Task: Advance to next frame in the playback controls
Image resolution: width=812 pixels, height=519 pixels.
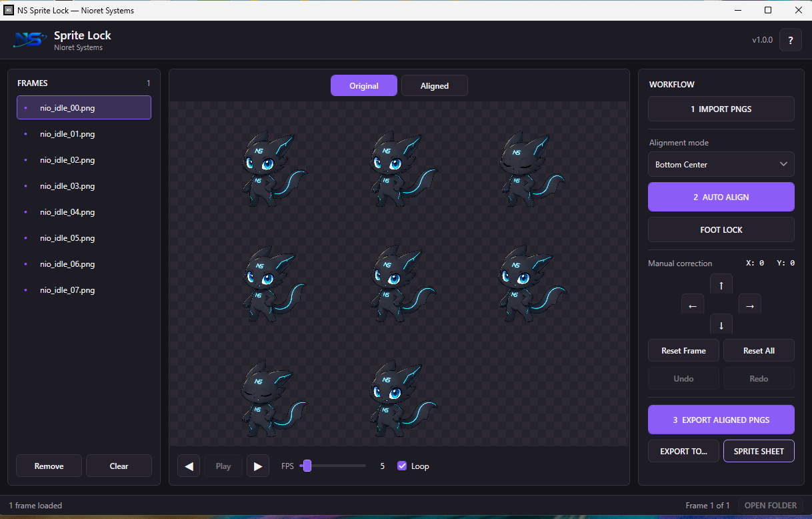Action: pos(258,466)
